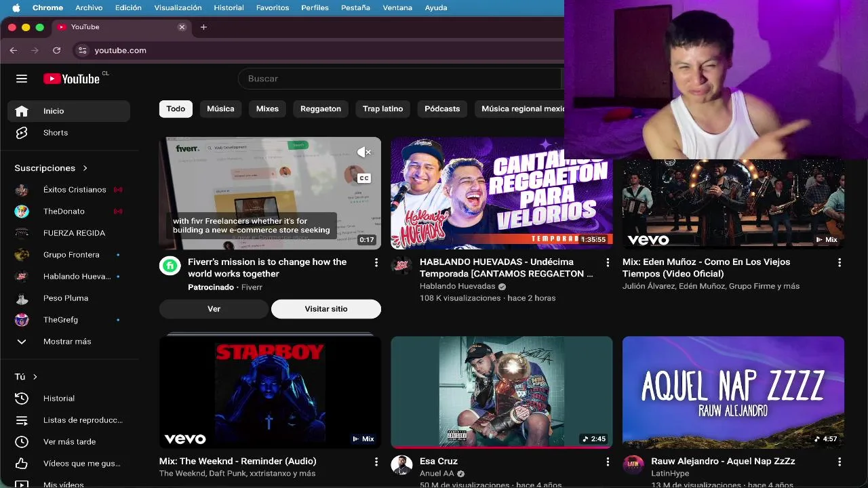Open options menu for Fiverr ad
The image size is (868, 488).
[x=376, y=262]
